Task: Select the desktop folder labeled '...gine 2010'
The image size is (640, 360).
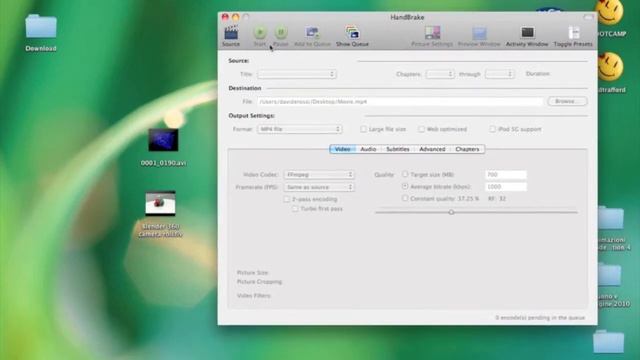Action: (609, 274)
